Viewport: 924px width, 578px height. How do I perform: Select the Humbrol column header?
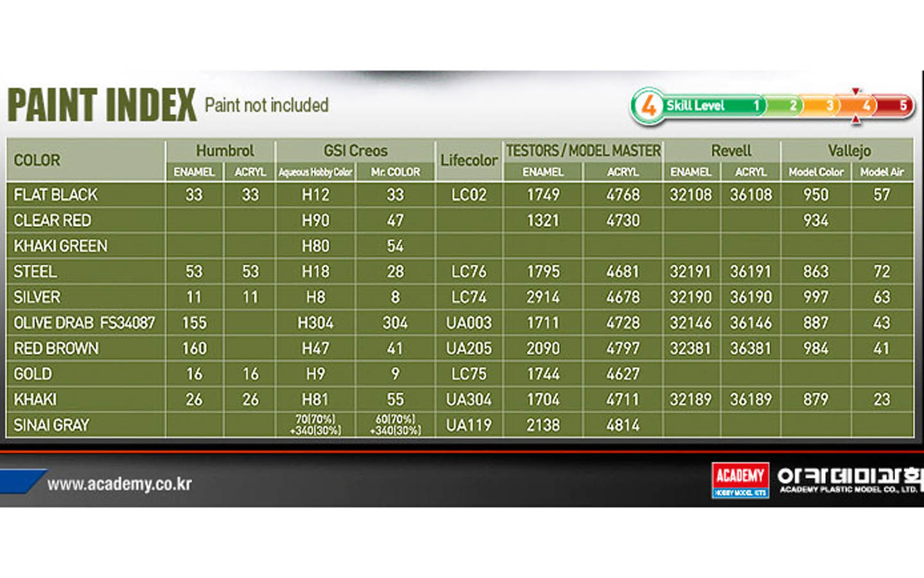(224, 151)
